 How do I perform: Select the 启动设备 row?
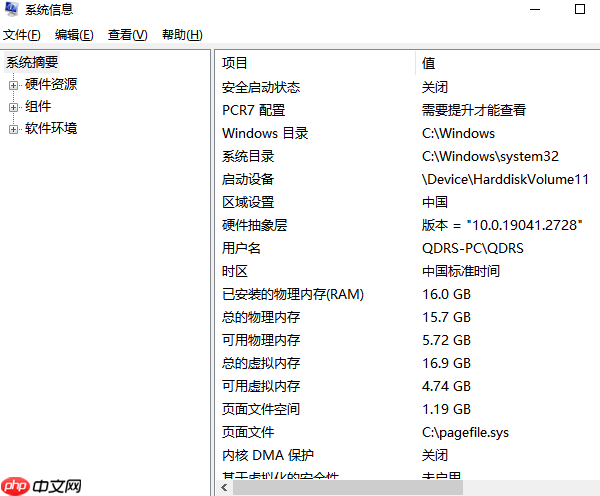[409, 179]
